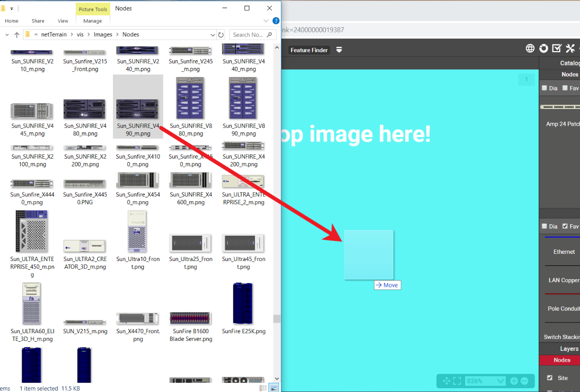This screenshot has height=392, width=580.
Task: Enable the Dia checkbox under Nodes catalog
Action: coord(545,88)
